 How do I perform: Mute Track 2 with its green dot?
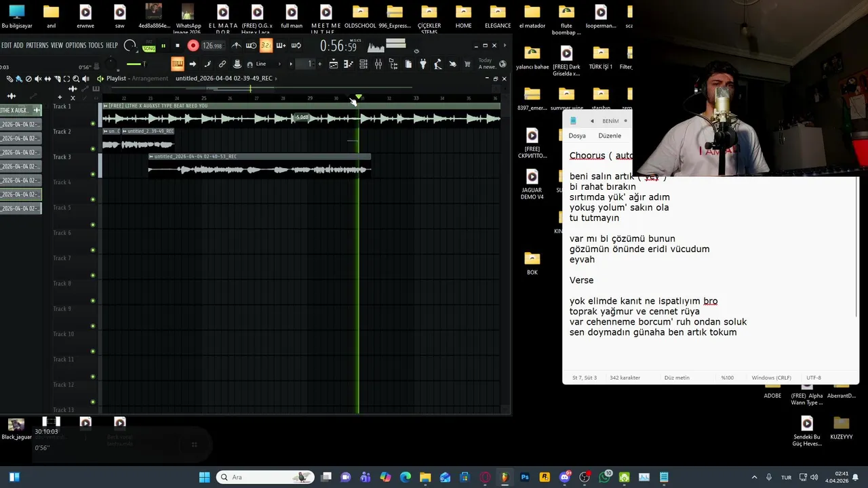click(93, 148)
